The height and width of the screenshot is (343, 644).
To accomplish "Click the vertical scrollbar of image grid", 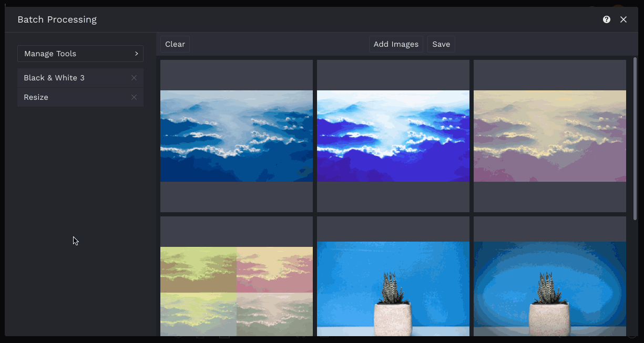I will [635, 139].
